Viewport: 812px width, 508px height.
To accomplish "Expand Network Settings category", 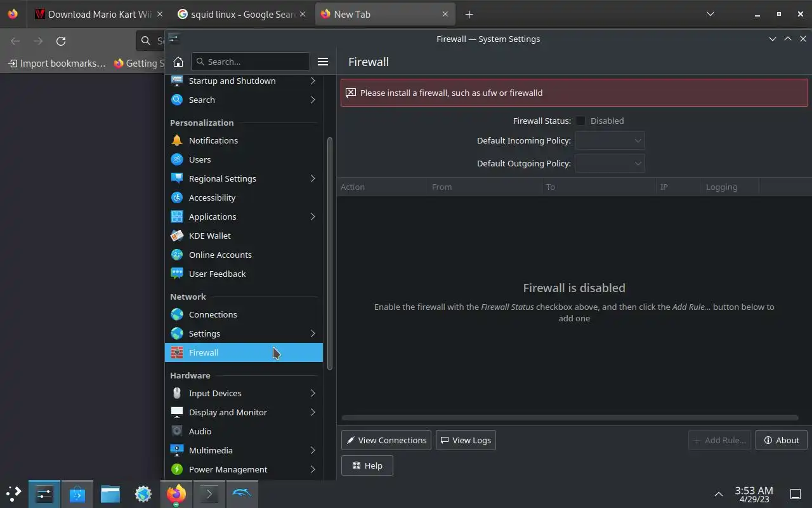I will click(x=313, y=333).
